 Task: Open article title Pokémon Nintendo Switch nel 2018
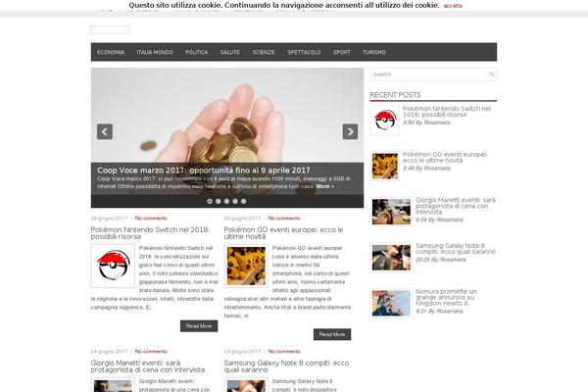150,233
